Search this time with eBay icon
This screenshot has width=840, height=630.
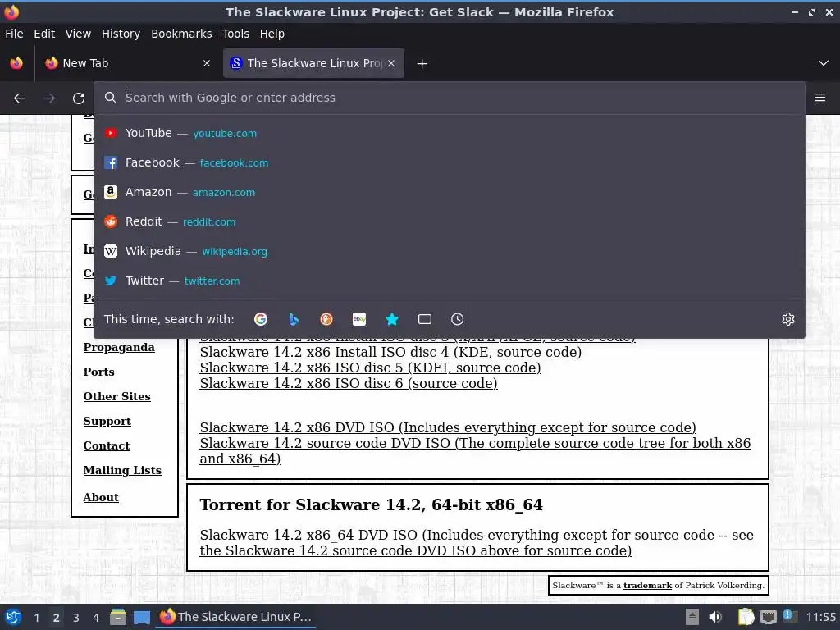359,319
